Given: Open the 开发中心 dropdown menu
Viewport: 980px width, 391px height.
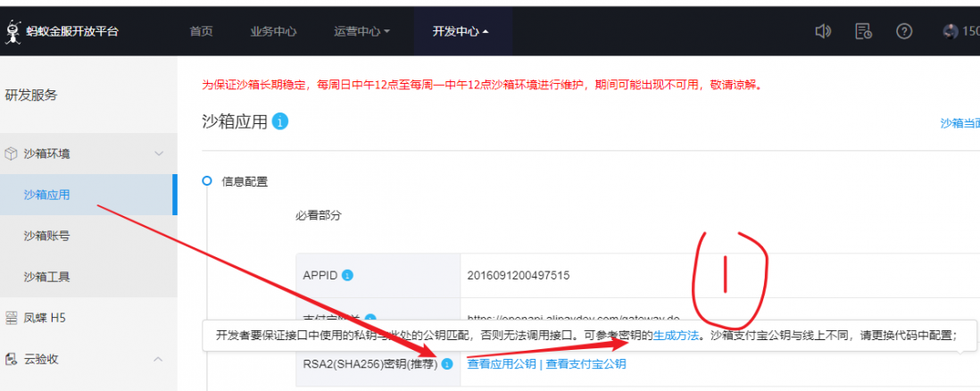Looking at the screenshot, I should click(x=461, y=31).
